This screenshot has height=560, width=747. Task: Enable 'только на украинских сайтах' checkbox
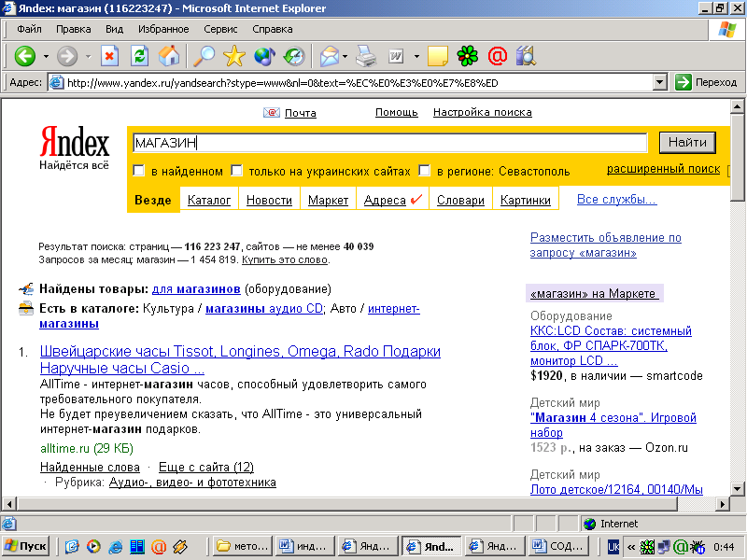[x=236, y=171]
